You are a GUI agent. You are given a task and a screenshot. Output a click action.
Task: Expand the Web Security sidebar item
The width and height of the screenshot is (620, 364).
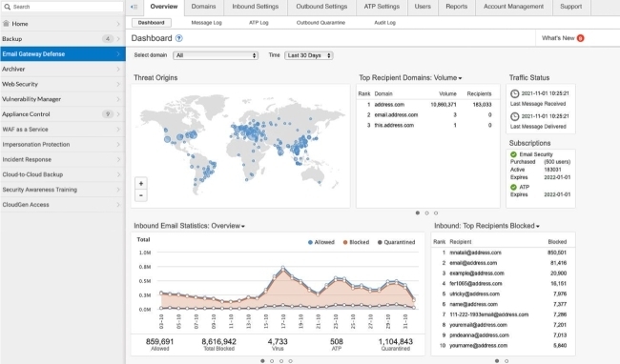pyautogui.click(x=63, y=84)
